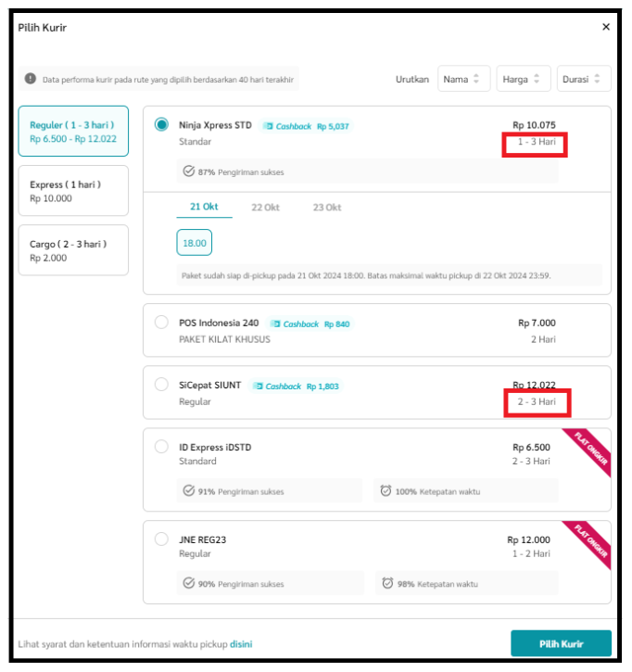
Task: Confirm with the Pilih Kurir button
Action: point(561,643)
